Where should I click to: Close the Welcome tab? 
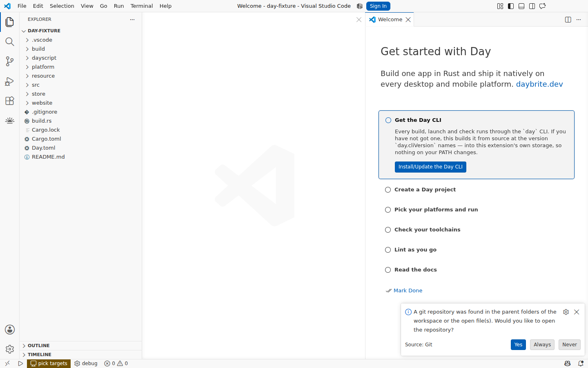(x=408, y=20)
